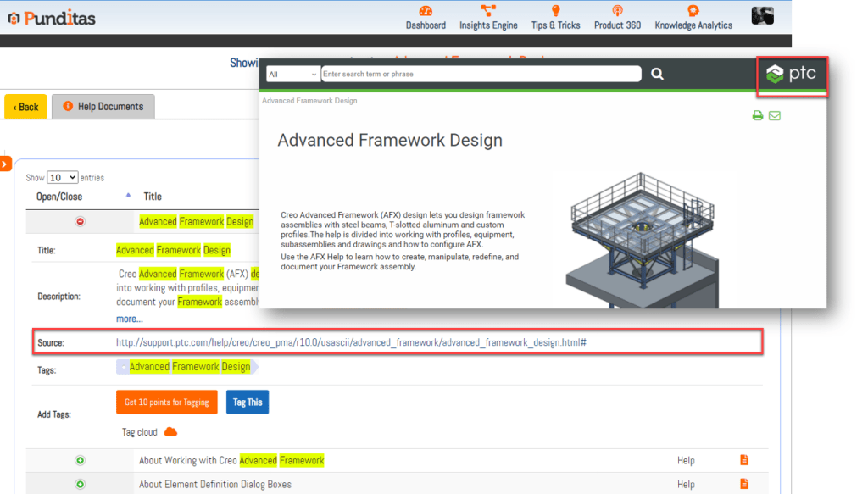Expand the orange side panel arrow
The image size is (868, 494).
[x=5, y=164]
